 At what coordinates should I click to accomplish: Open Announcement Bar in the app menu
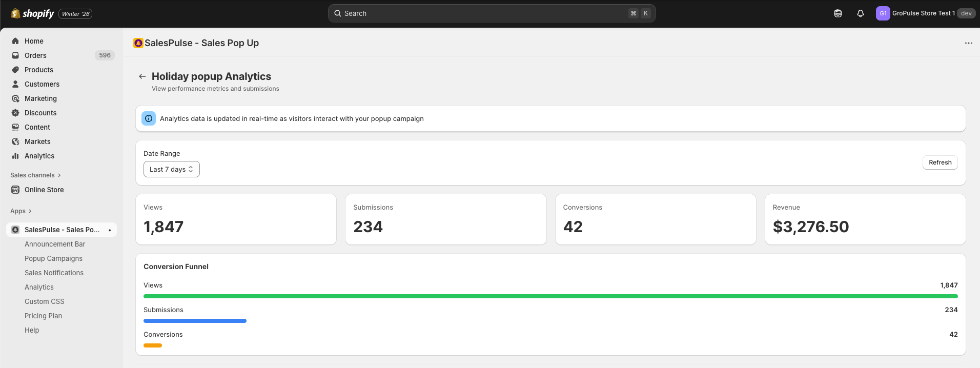coord(55,244)
